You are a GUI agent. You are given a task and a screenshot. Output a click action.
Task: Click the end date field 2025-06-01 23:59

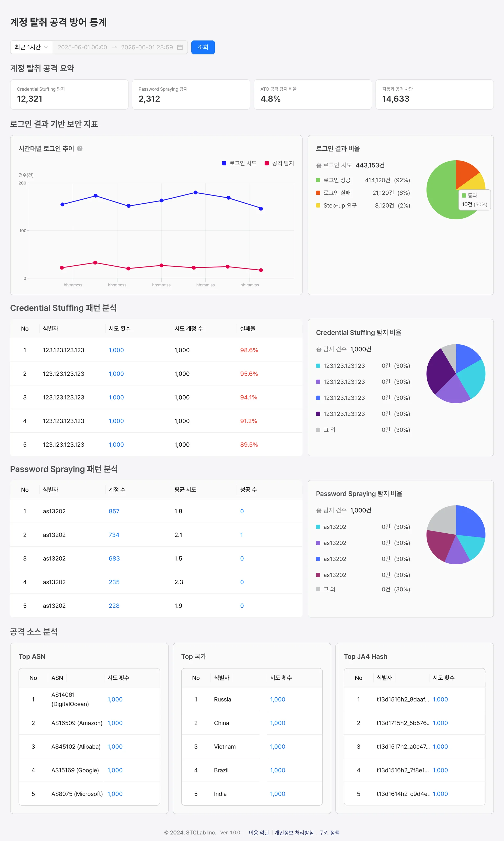tap(147, 47)
